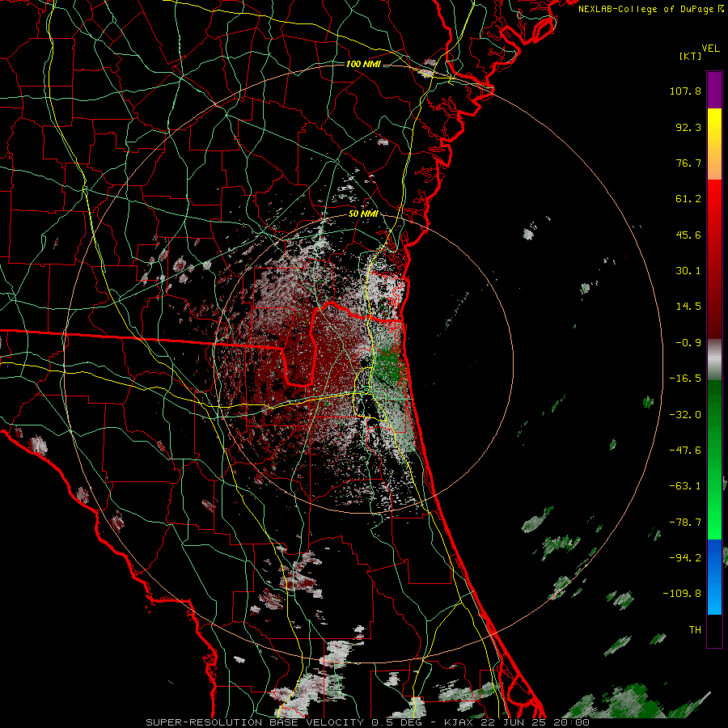This screenshot has width=728, height=728.
Task: Select the 76.7 scale value
Action: click(x=688, y=163)
